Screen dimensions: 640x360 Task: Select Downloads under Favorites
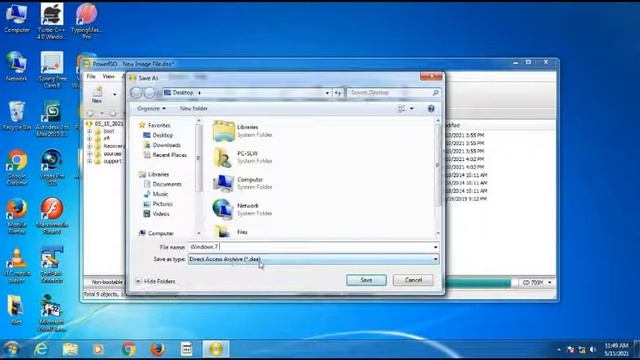pos(162,145)
